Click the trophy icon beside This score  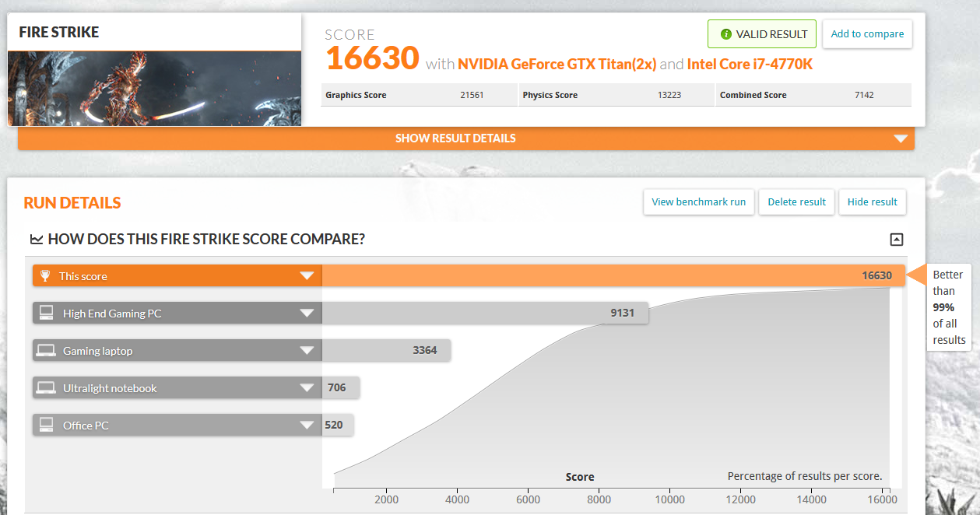[x=45, y=276]
